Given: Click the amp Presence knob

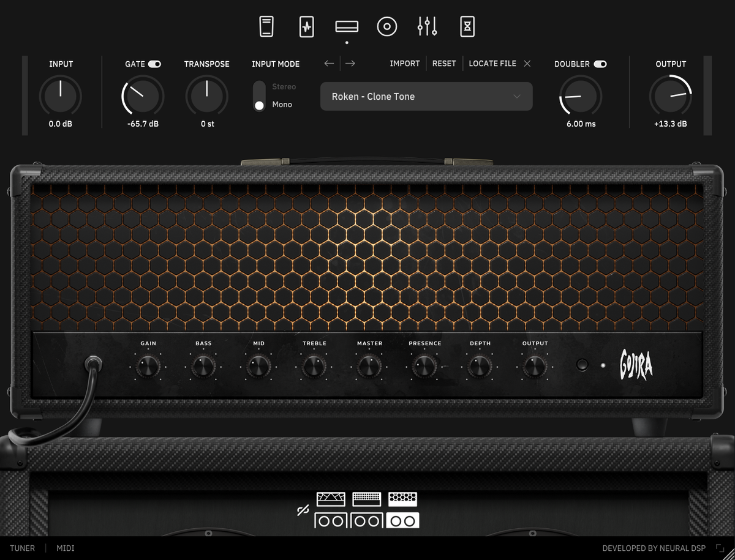Looking at the screenshot, I should (x=424, y=367).
